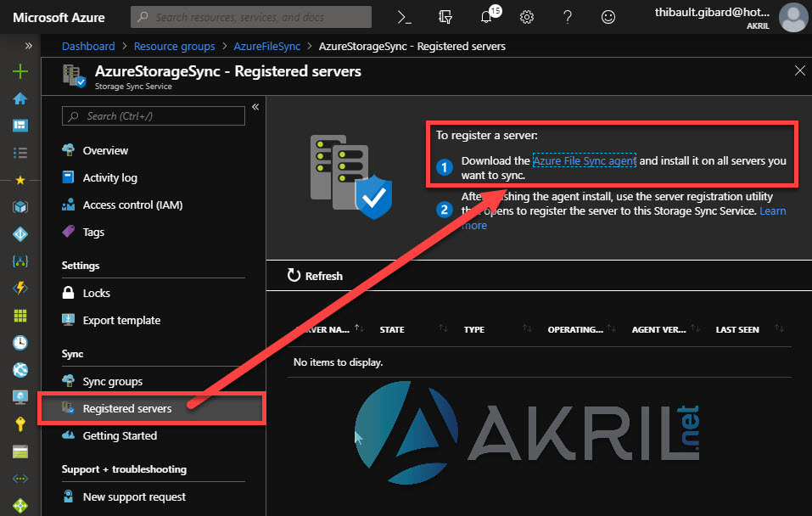Click Resource groups breadcrumb link
Screen dimensions: 812x516
tap(174, 46)
